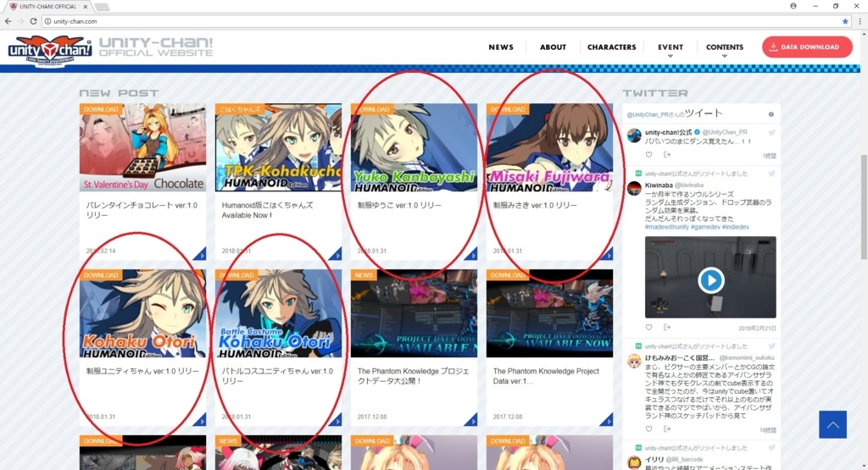868x470 pixels.
Task: Open Battle Costume Kohaku Otori thumbnail
Action: tap(278, 313)
